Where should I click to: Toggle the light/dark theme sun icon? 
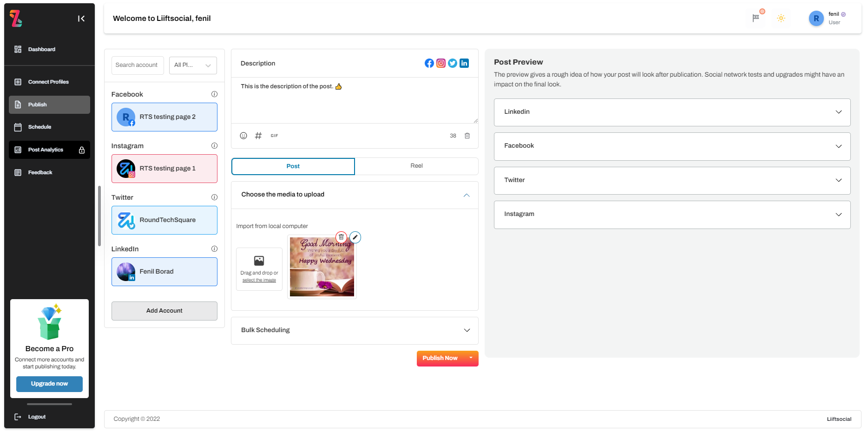781,18
